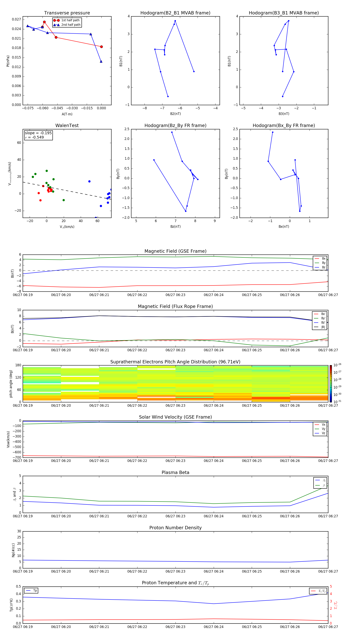Click the 'Proton Number Density' title
This screenshot has height=644, width=351.
[175, 528]
